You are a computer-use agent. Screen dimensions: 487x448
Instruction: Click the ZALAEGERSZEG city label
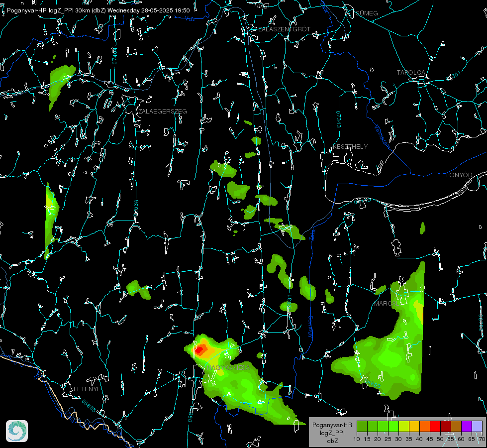pos(163,112)
